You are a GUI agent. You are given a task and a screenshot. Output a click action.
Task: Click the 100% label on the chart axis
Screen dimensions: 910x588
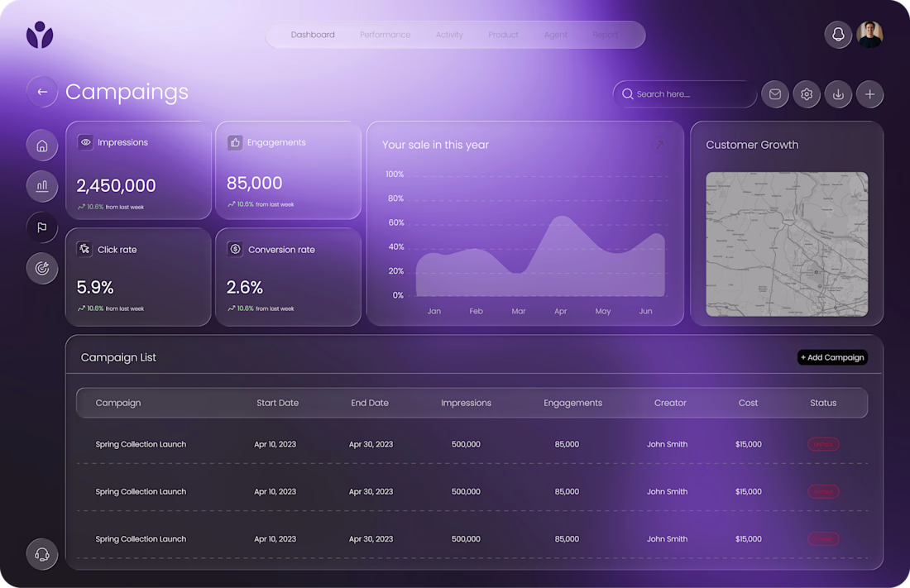(x=395, y=174)
